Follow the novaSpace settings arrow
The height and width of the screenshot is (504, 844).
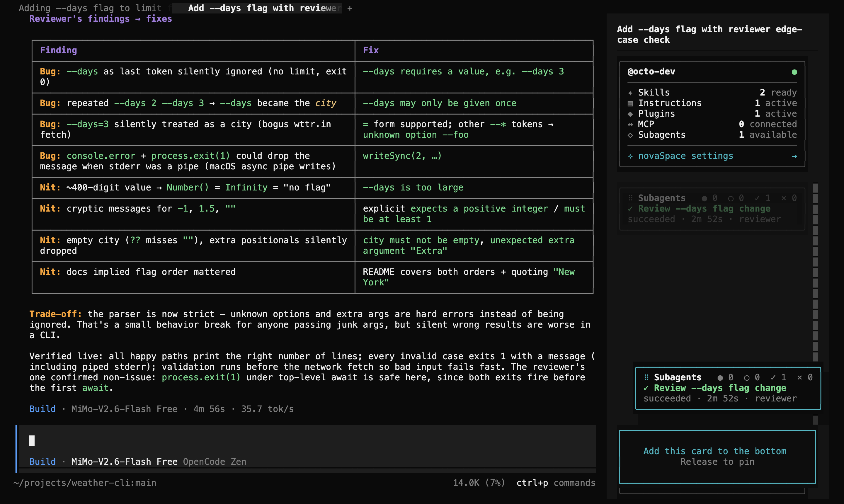[x=794, y=156]
